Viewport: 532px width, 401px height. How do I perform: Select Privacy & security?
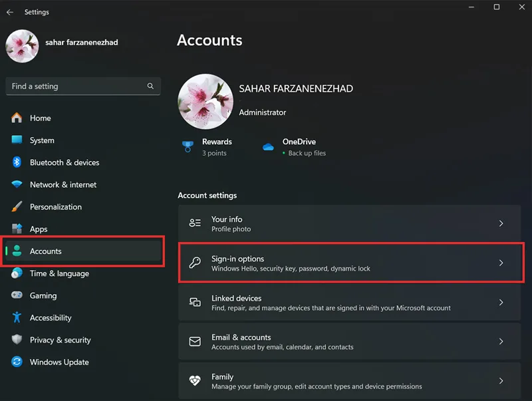(x=83, y=340)
